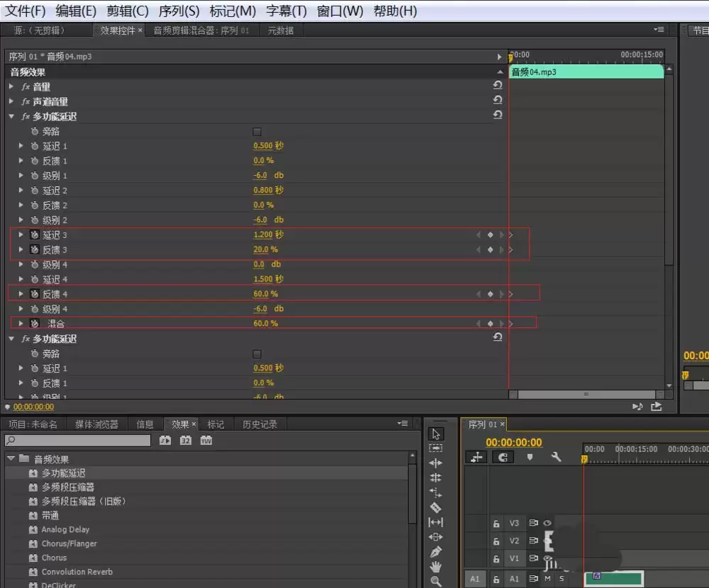The width and height of the screenshot is (709, 588).
Task: Select the Razor tool in the tools panel
Action: [x=435, y=507]
